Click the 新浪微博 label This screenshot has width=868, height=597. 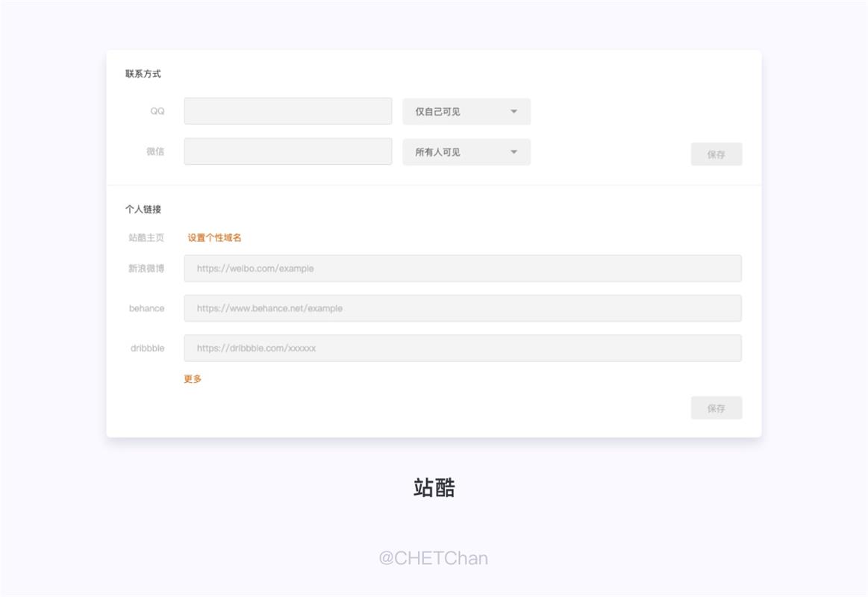click(x=146, y=269)
